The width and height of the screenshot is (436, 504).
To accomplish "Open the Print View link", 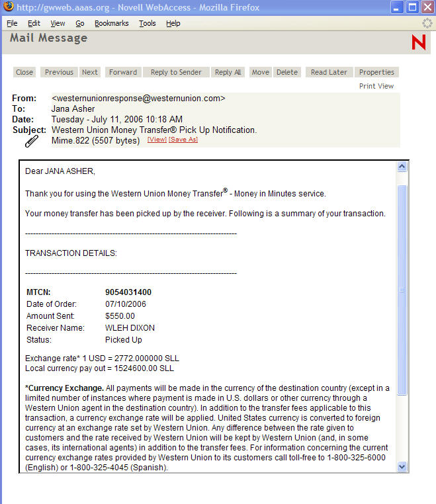I will coord(376,86).
